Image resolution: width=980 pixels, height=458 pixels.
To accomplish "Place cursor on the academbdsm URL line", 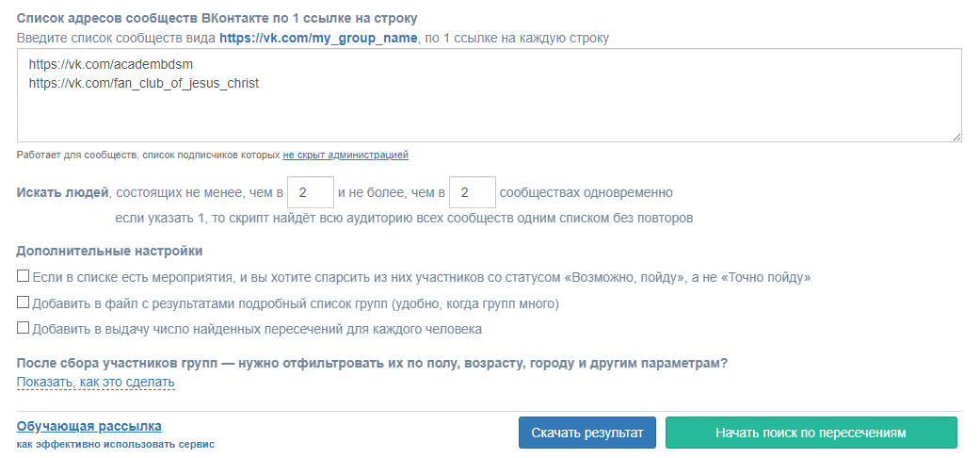I will pyautogui.click(x=117, y=65).
